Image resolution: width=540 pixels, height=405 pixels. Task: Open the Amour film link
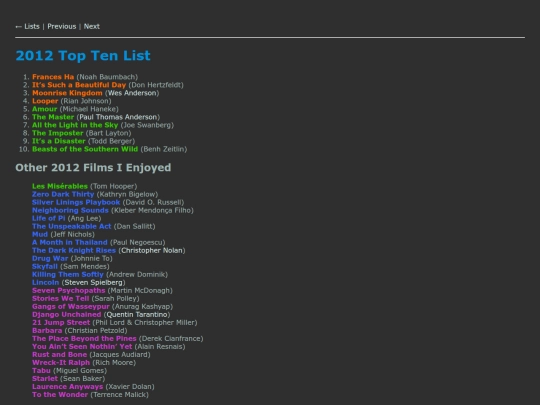[44, 109]
